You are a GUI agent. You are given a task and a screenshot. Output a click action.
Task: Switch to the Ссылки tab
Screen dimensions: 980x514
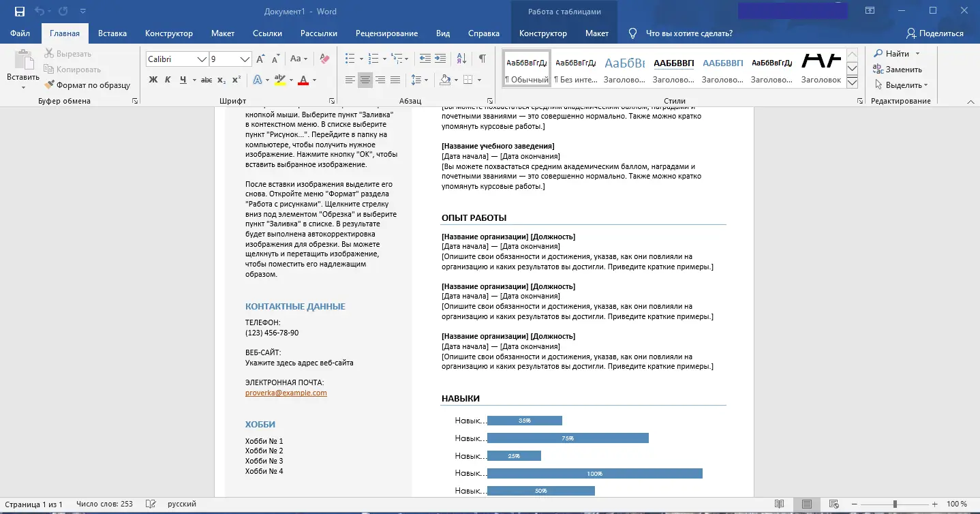click(x=267, y=33)
